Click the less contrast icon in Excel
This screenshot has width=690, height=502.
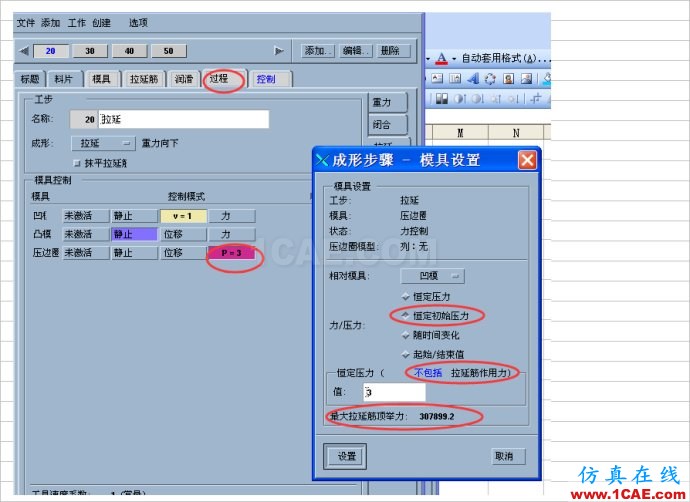tap(477, 99)
